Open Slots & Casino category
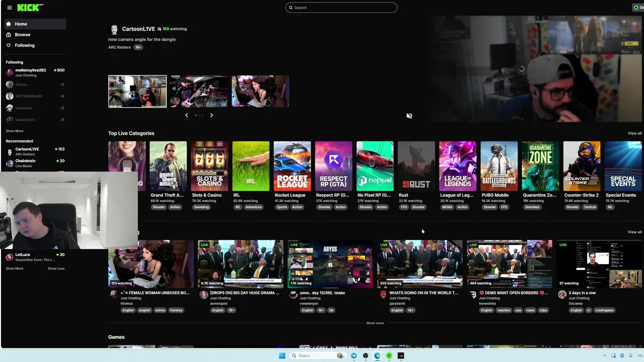The image size is (644, 362). point(209,166)
